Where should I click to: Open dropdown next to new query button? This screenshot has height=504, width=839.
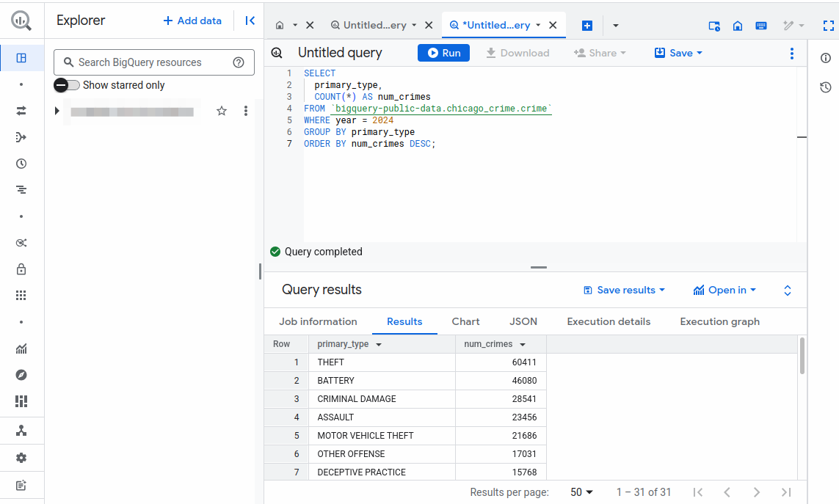coord(615,26)
